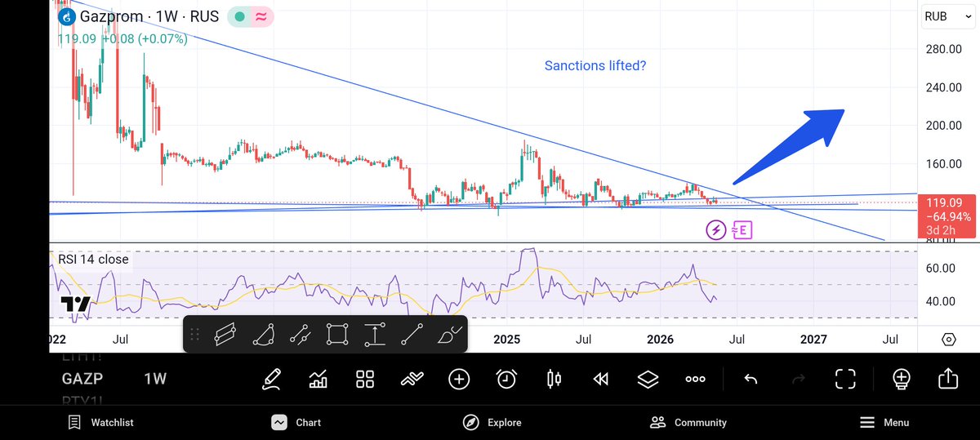The width and height of the screenshot is (980, 440).
Task: Tap the add symbol plus icon
Action: point(459,379)
